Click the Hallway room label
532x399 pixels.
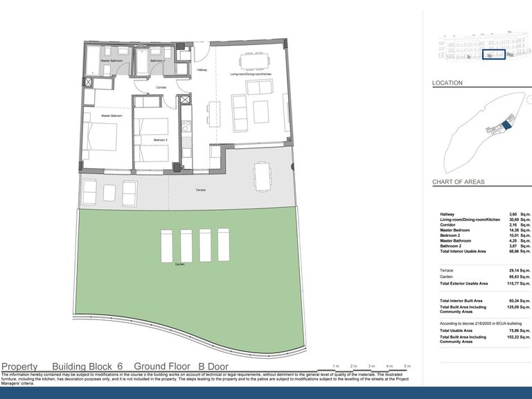click(x=202, y=70)
